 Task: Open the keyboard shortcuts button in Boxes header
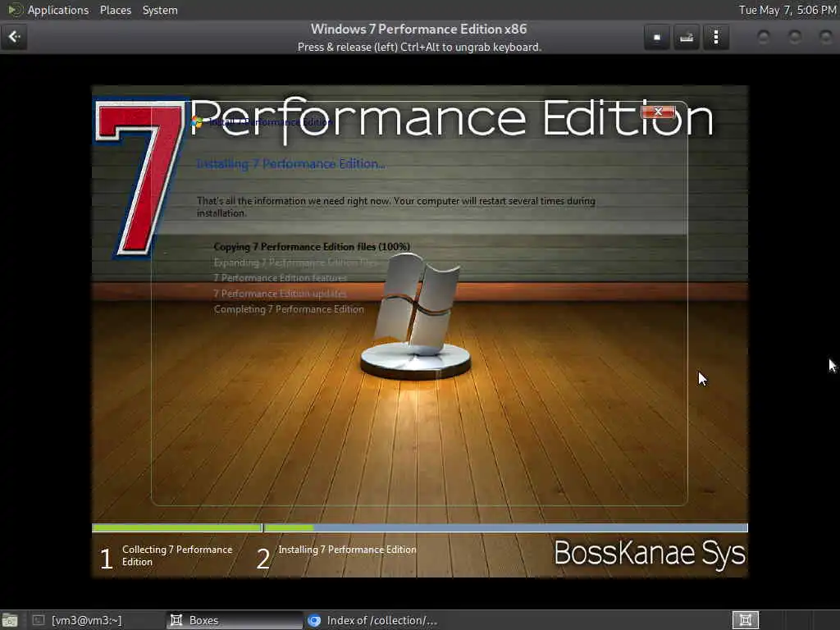click(687, 38)
